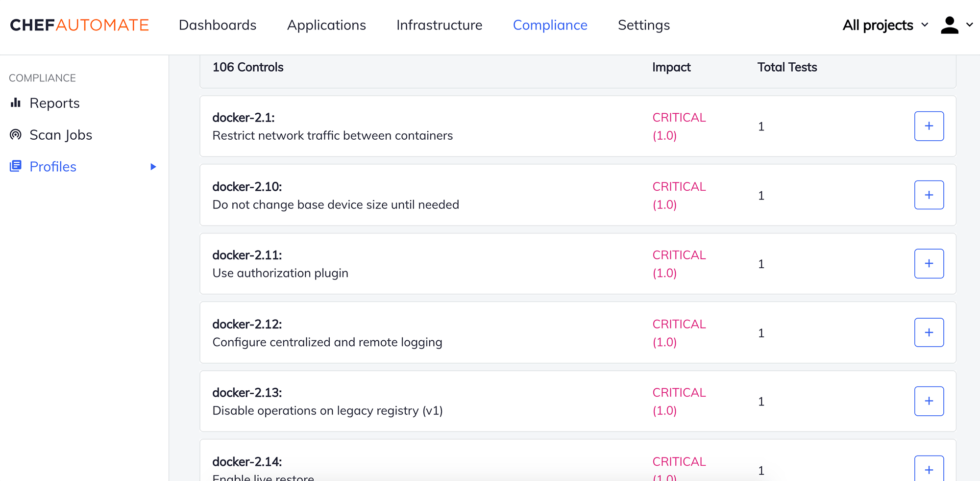Open the Infrastructure menu item
This screenshot has width=980, height=481.
(439, 25)
